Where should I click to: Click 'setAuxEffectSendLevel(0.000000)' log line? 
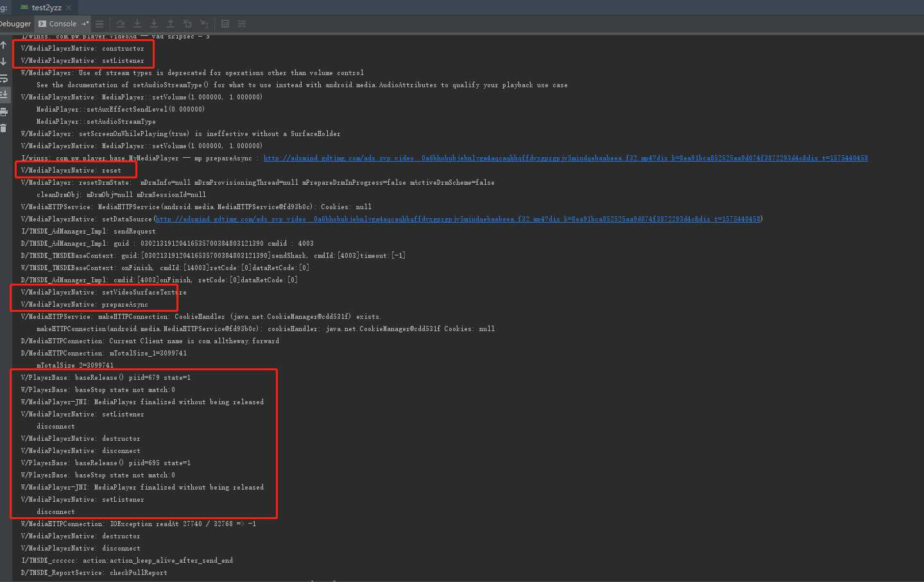pyautogui.click(x=121, y=109)
